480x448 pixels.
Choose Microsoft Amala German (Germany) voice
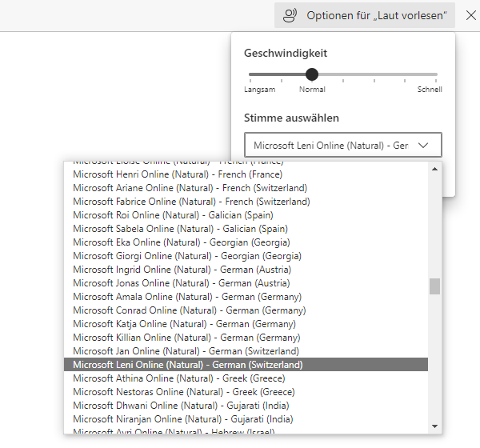click(x=246, y=297)
